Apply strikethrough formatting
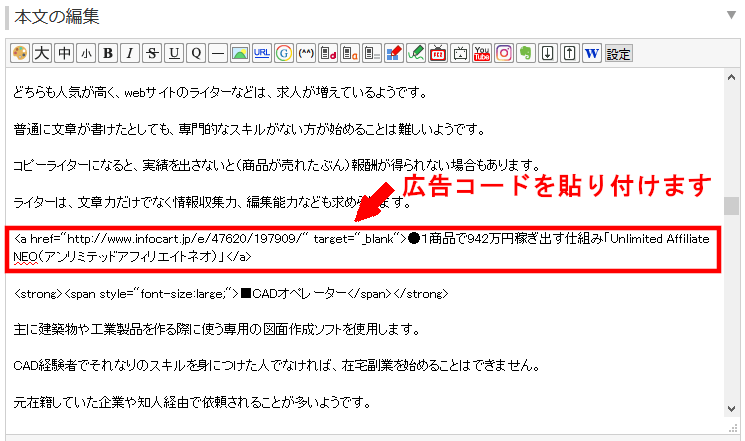This screenshot has height=441, width=745. tap(152, 53)
